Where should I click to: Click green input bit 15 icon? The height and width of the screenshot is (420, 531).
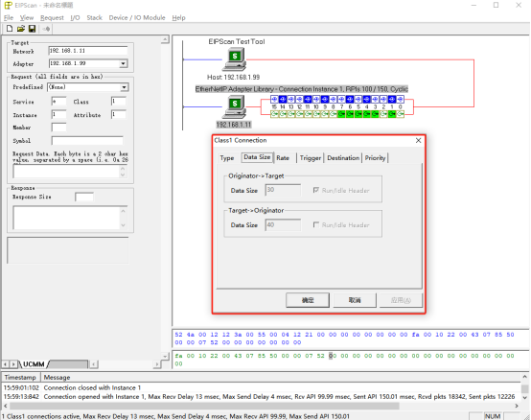(x=274, y=114)
